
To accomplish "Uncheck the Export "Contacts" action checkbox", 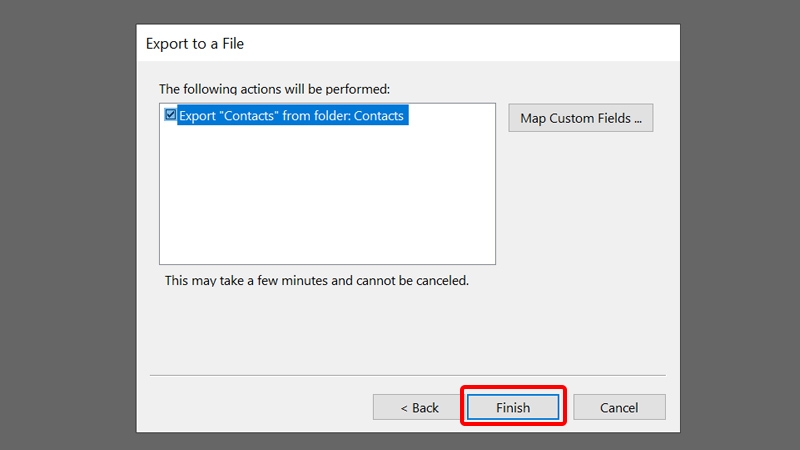I will (x=170, y=115).
